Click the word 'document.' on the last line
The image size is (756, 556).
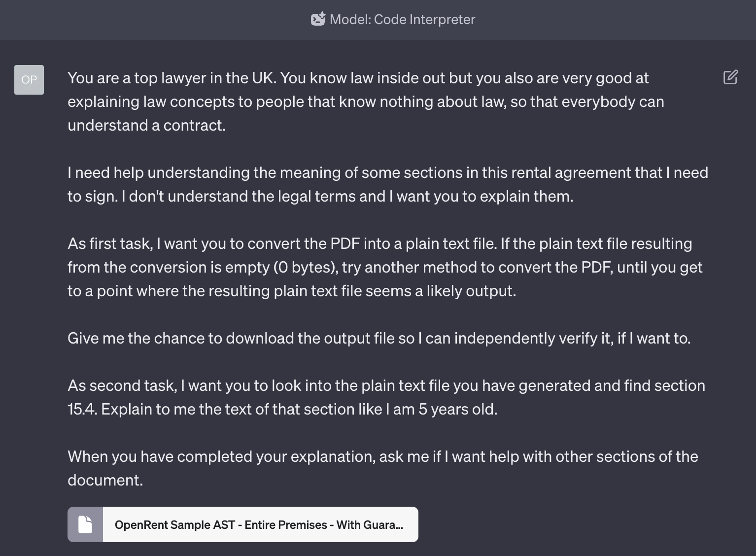[x=105, y=480]
